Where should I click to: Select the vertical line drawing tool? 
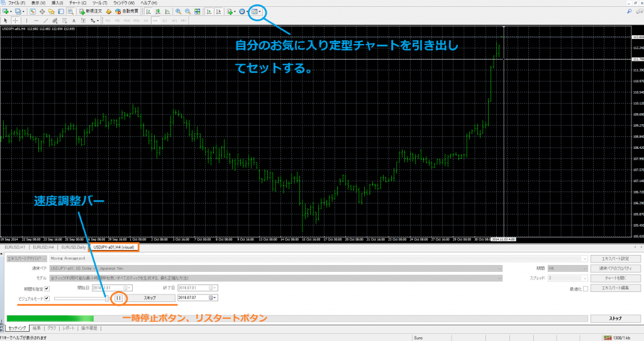(26, 21)
